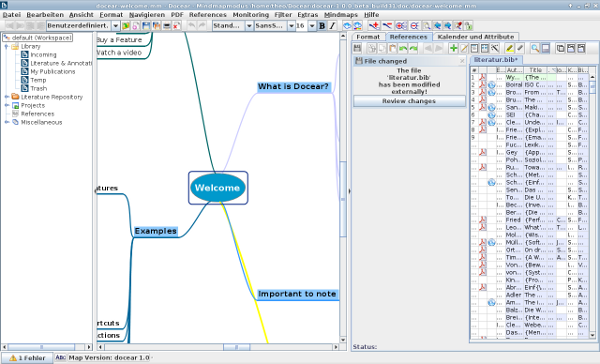This screenshot has width=600, height=364.
Task: Toggle the preview panel icon in References toolbar
Action: click(x=546, y=48)
